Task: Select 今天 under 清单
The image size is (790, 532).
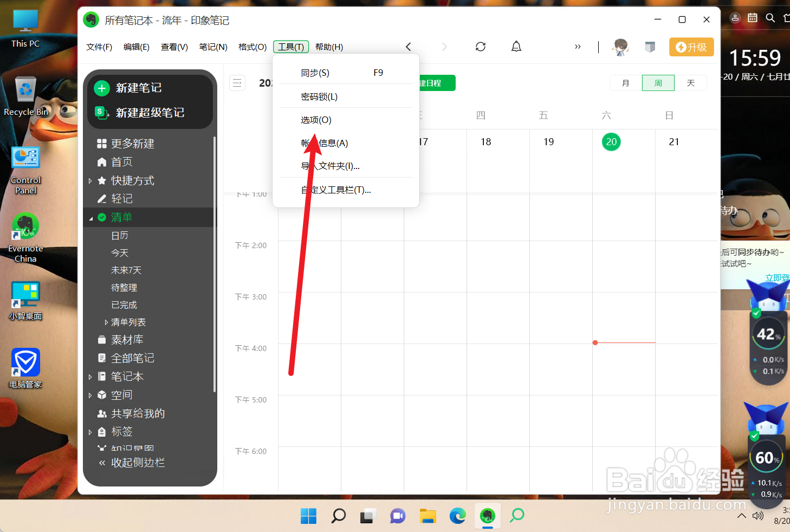Action: 120,253
